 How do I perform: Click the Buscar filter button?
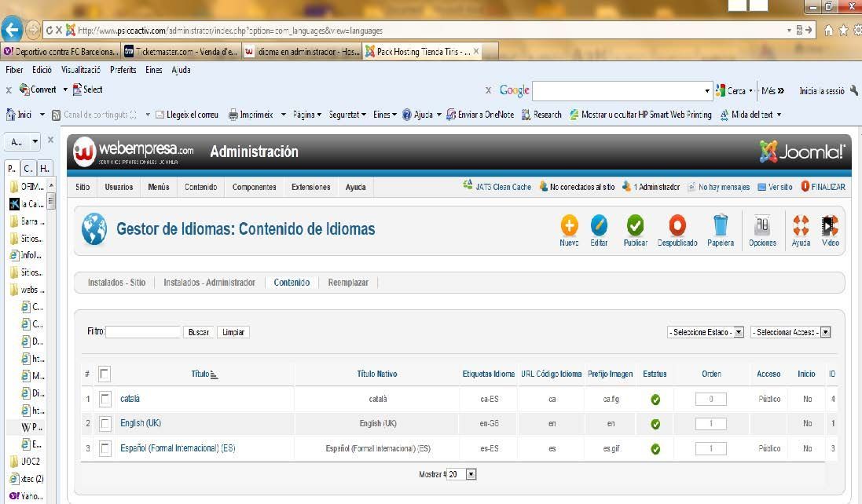199,332
